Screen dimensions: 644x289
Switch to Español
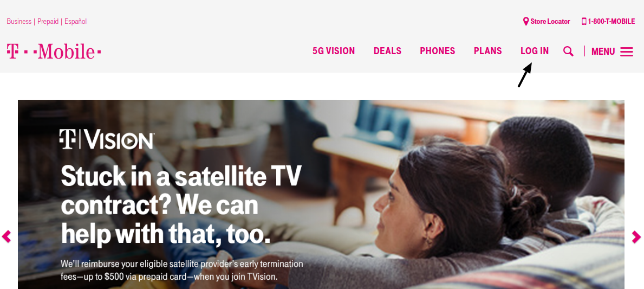tap(76, 21)
